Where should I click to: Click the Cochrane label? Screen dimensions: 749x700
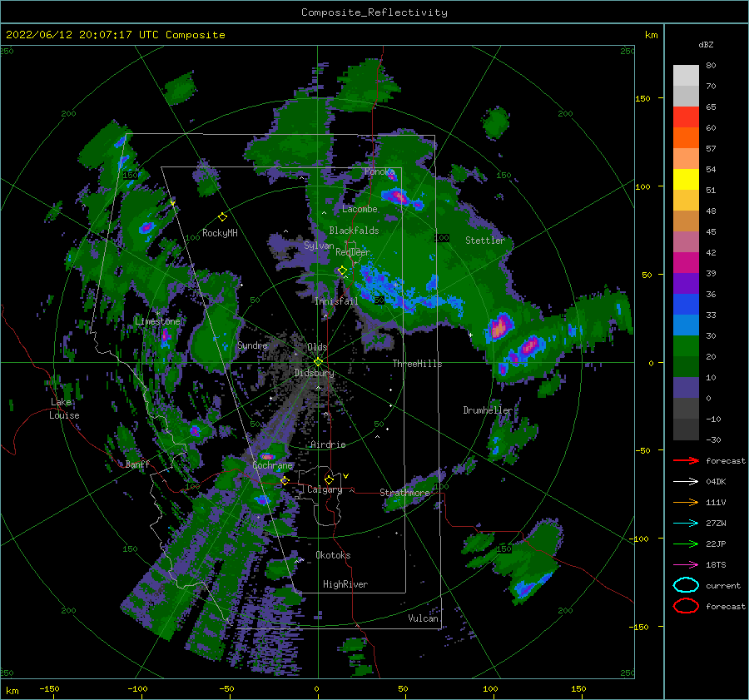click(x=272, y=465)
